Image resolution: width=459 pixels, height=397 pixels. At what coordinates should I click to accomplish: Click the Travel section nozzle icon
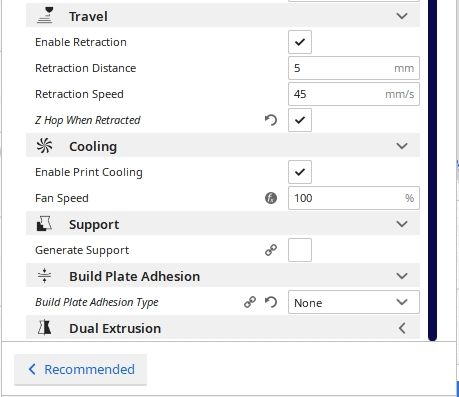[45, 15]
